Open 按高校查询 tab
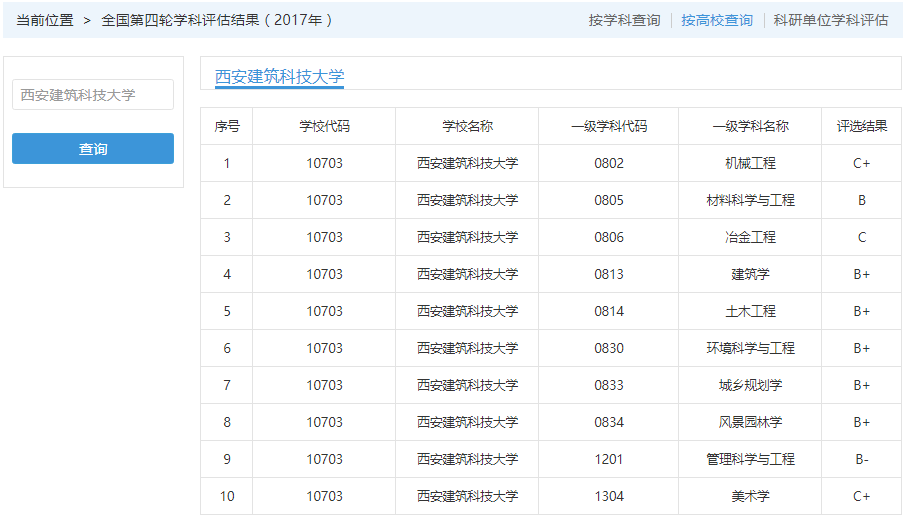 tap(717, 20)
